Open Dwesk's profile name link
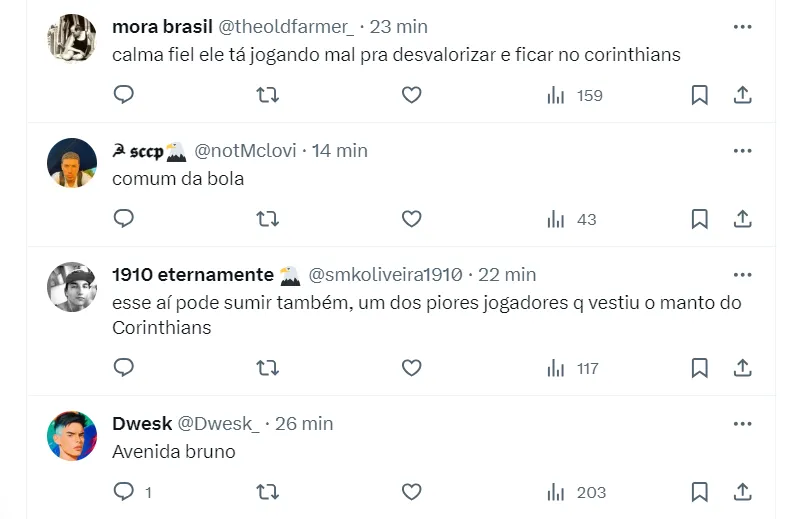This screenshot has width=788, height=519. (x=142, y=424)
